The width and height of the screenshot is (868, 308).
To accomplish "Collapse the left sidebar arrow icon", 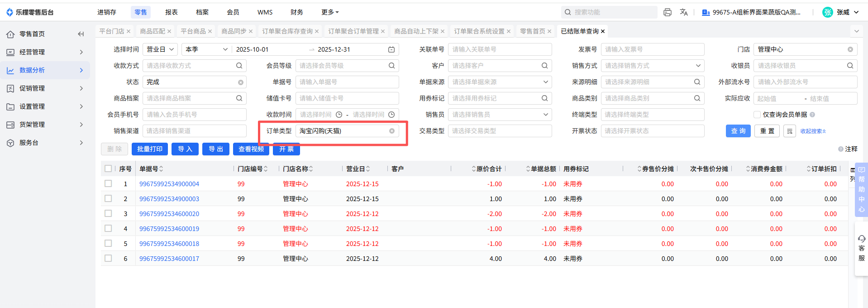I will click(81, 34).
